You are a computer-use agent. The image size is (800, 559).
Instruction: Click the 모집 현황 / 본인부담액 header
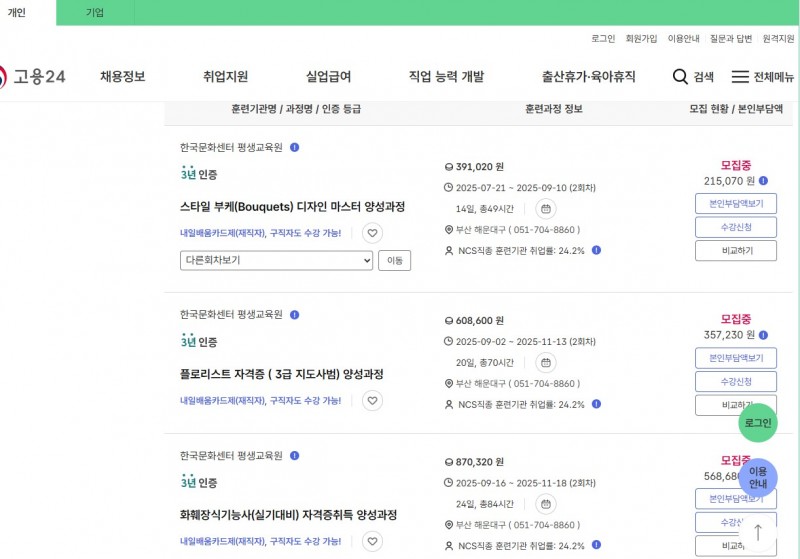click(736, 109)
